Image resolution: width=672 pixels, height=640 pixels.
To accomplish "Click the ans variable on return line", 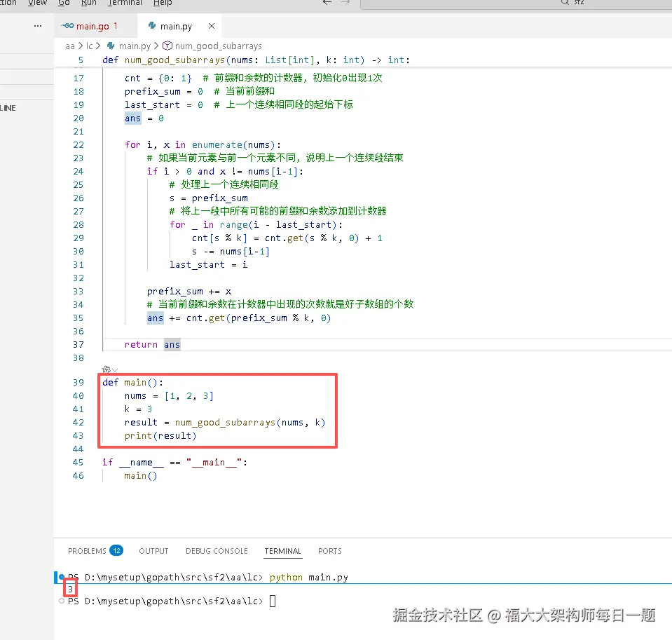I will tap(172, 345).
